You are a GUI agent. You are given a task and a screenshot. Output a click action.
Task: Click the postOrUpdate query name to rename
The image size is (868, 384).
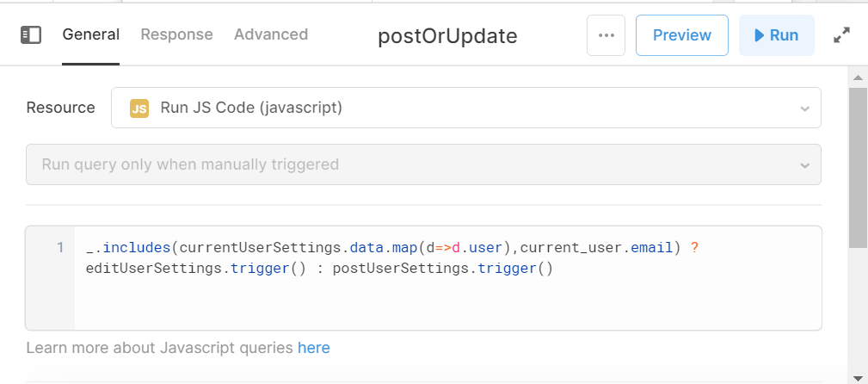pos(447,36)
